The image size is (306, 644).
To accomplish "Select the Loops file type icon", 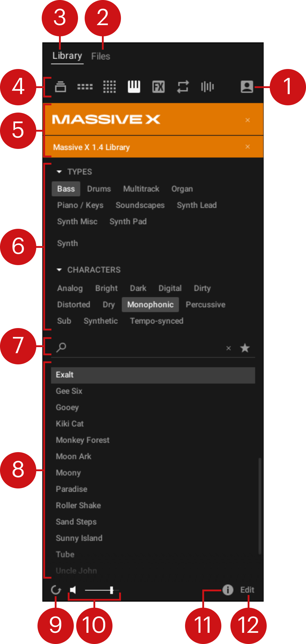I will [x=183, y=87].
